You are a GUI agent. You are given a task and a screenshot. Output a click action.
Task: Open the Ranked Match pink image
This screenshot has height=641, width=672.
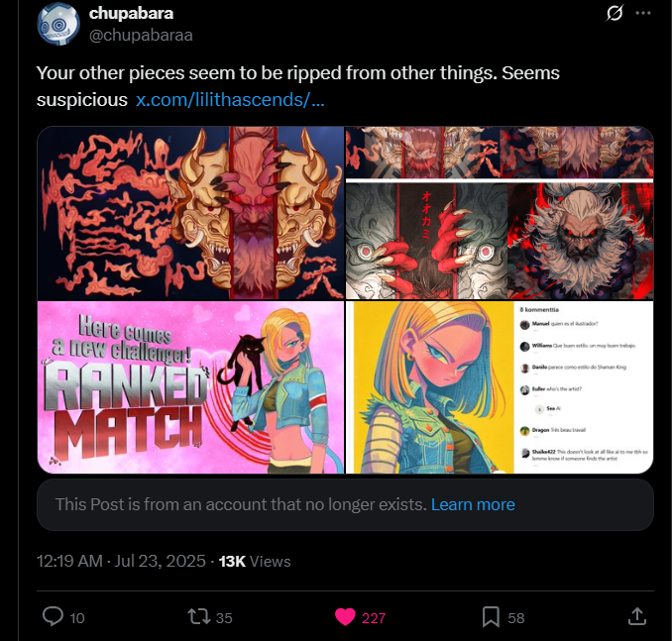tap(190, 387)
